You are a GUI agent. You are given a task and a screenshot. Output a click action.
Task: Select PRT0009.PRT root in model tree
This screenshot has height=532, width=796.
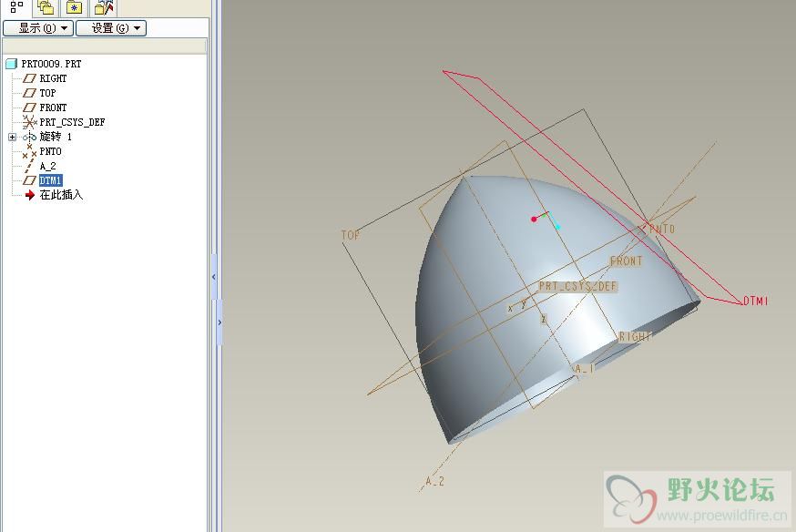coord(51,64)
